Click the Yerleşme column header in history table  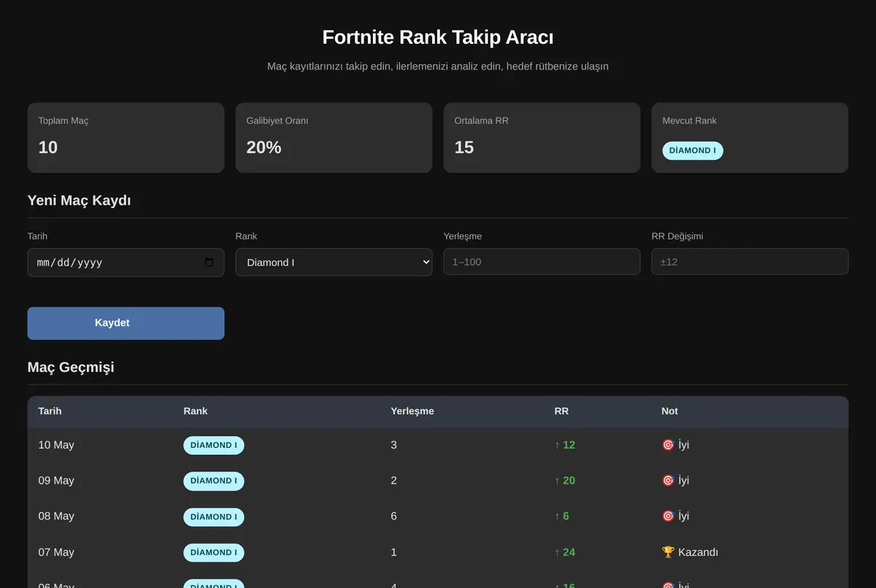[412, 411]
